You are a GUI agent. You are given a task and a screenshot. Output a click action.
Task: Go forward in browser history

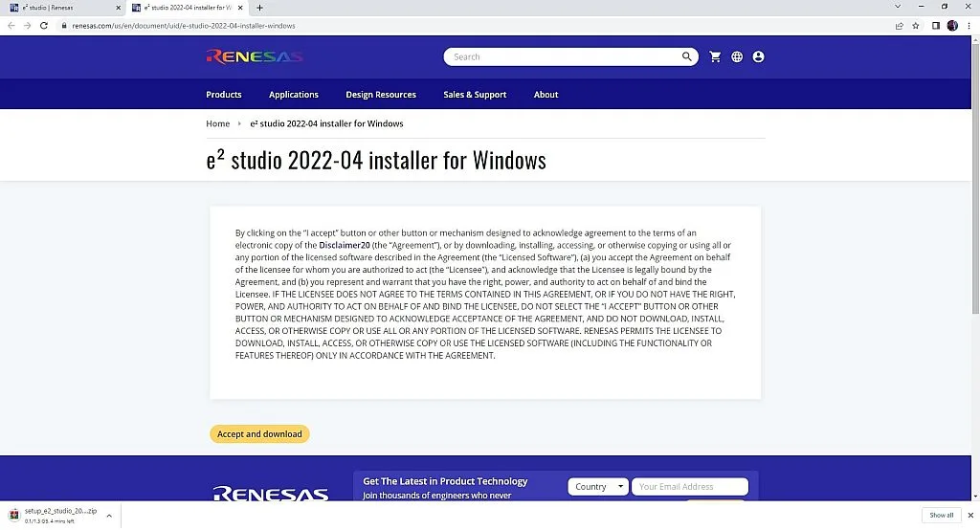click(27, 26)
